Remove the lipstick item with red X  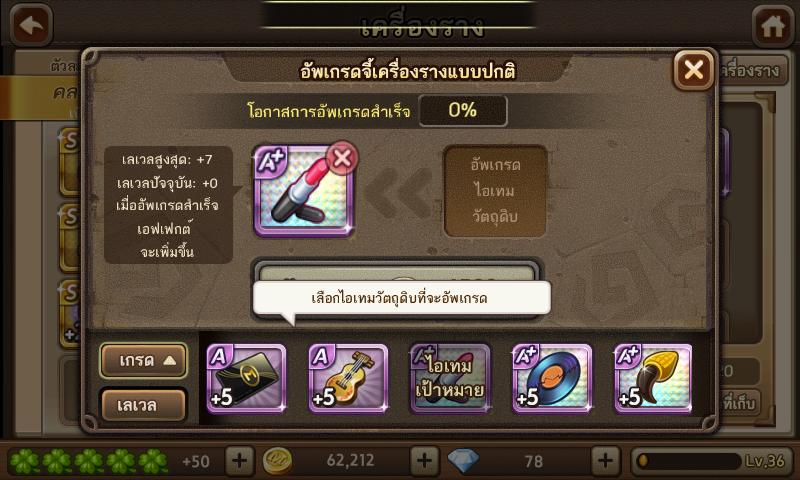[x=342, y=158]
